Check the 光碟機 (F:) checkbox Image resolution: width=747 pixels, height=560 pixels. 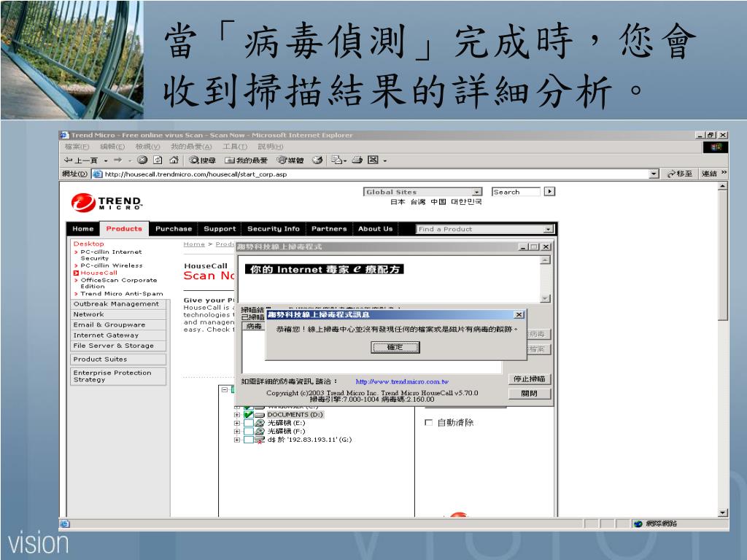click(248, 431)
